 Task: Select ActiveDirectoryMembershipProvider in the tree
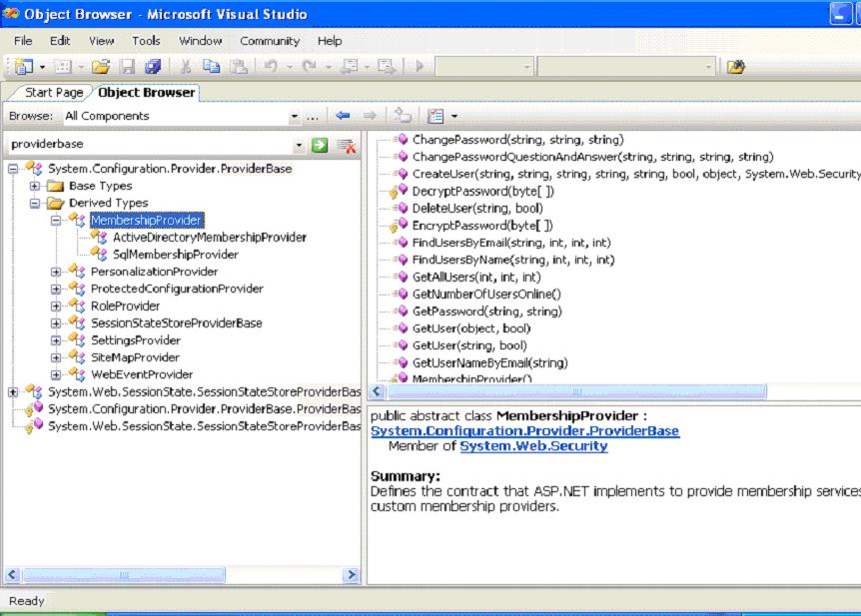pos(210,238)
